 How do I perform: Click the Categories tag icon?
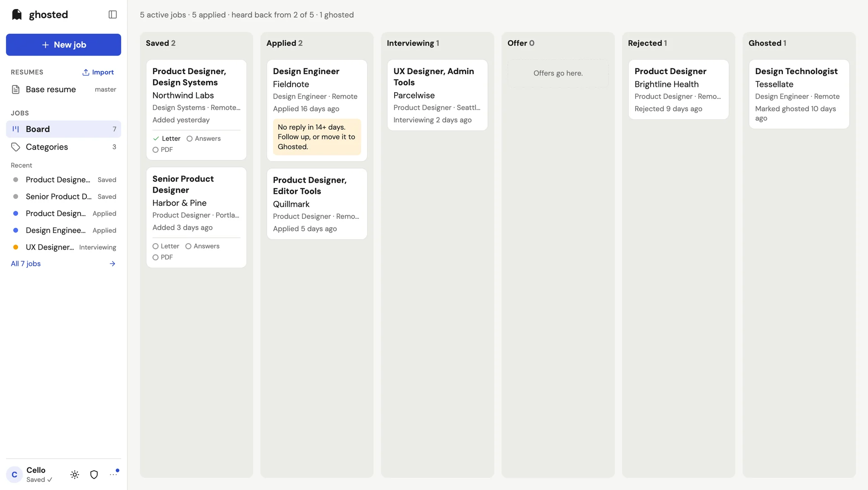(16, 147)
